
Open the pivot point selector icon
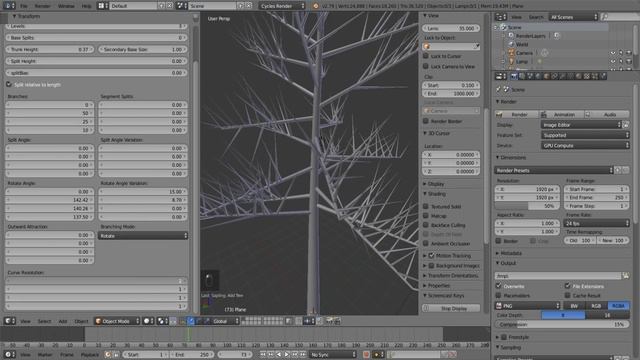click(162, 321)
